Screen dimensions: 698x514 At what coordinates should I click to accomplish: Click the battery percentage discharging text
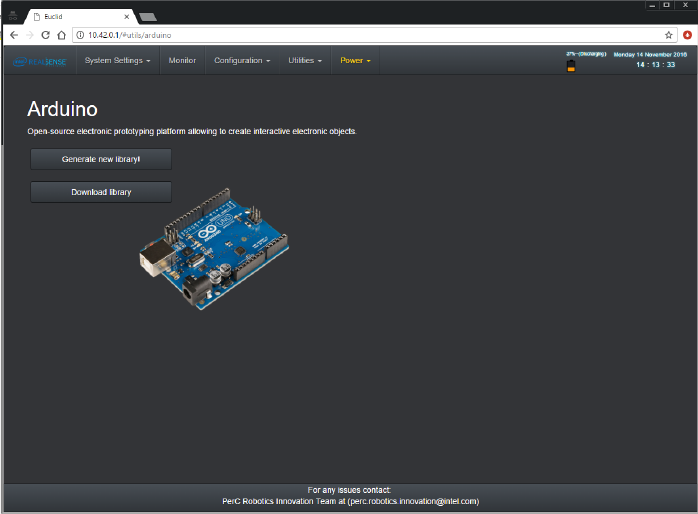click(x=586, y=54)
